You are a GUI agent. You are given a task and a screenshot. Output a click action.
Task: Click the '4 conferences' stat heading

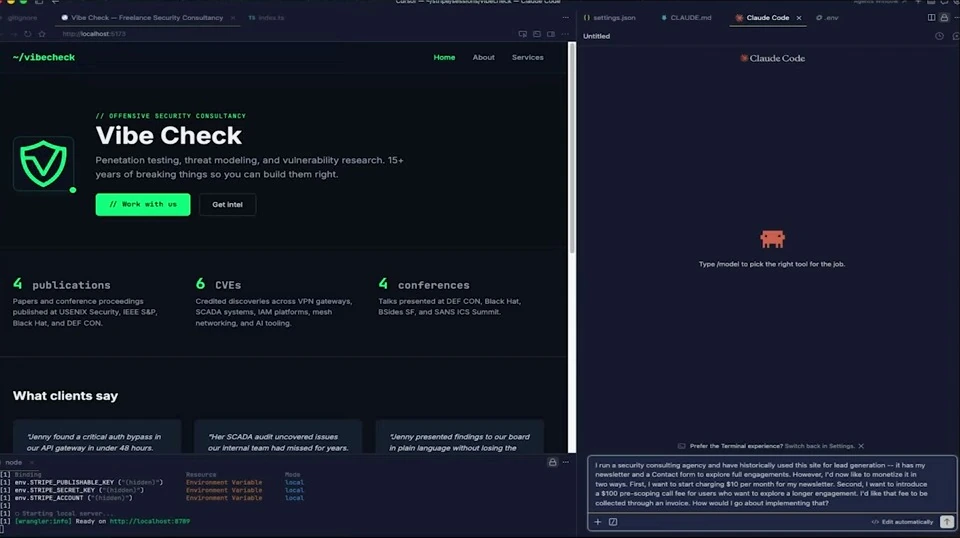[x=424, y=285]
